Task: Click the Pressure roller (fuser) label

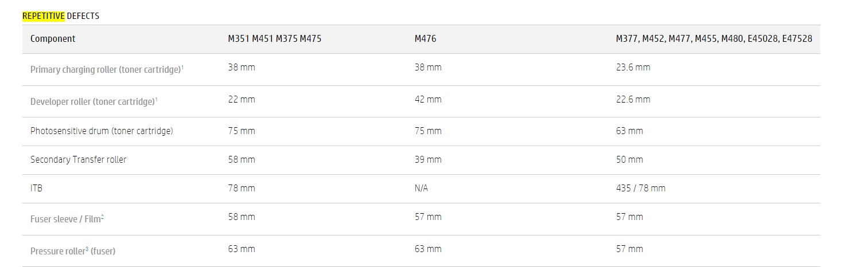Action: click(x=77, y=251)
